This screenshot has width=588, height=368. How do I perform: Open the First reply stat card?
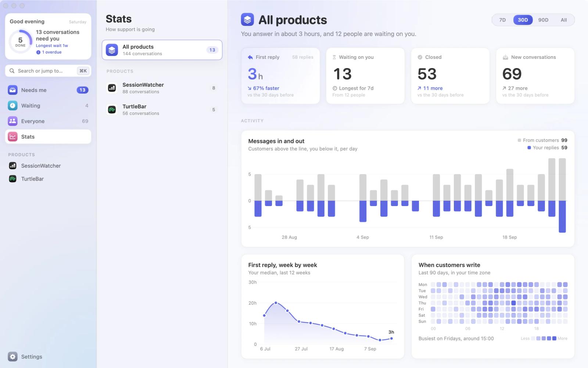[280, 76]
